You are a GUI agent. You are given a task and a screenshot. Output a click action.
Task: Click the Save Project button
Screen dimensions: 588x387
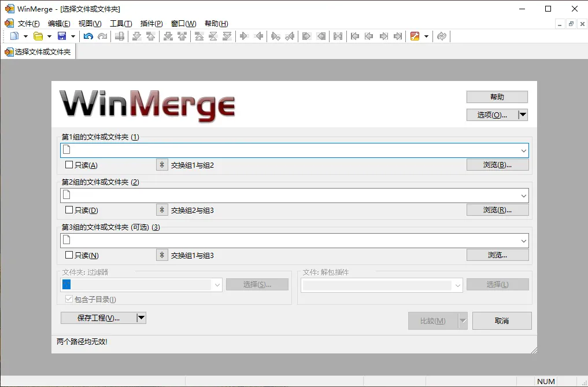[97, 318]
